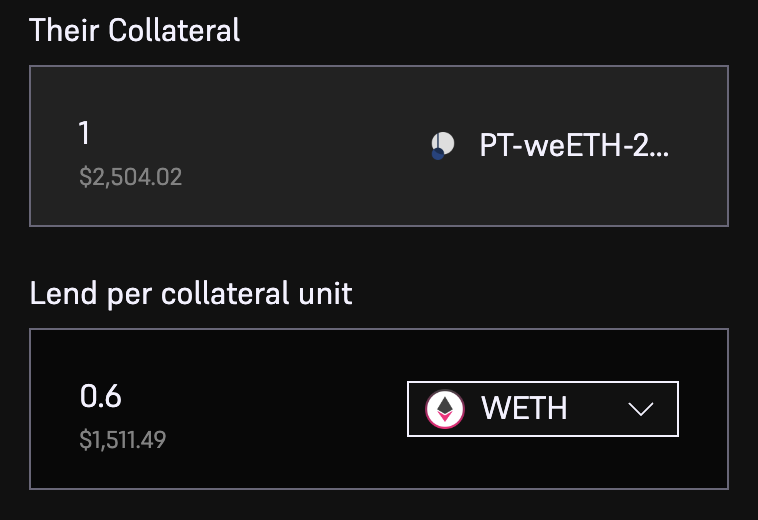Click the WETH Ethereum logo icon
758x520 pixels.
(445, 409)
